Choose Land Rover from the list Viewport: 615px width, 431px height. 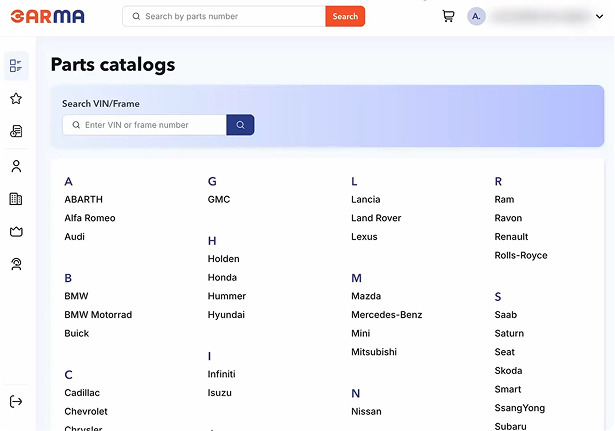point(376,218)
